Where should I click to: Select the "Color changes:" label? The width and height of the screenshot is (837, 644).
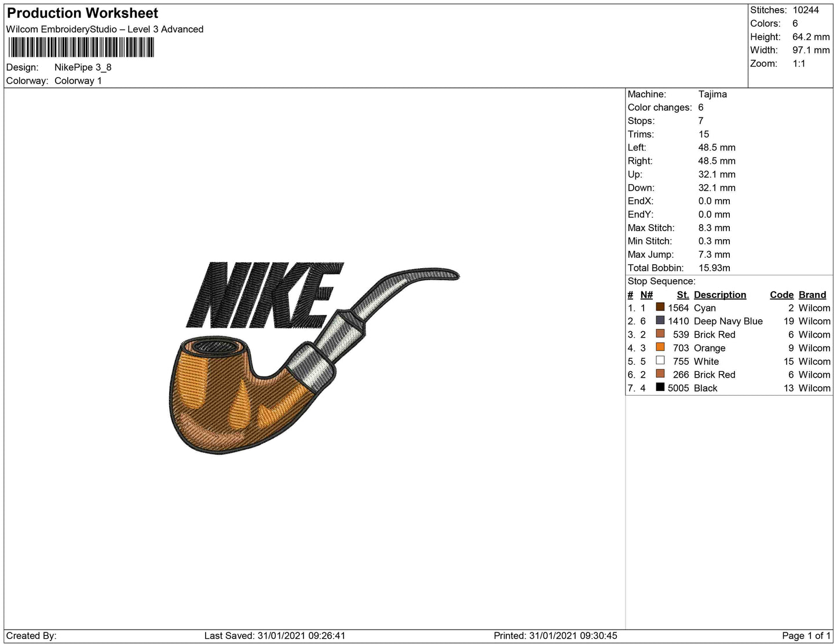[660, 108]
